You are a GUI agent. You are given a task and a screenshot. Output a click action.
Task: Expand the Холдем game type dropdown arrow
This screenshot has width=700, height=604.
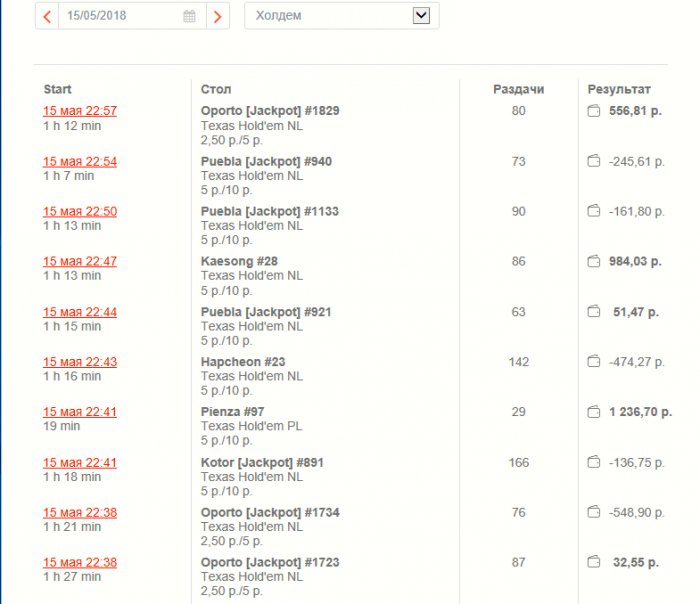421,16
